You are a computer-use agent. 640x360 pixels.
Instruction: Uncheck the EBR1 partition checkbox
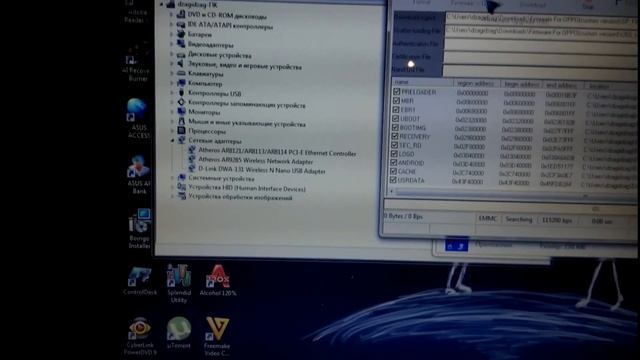(x=396, y=109)
